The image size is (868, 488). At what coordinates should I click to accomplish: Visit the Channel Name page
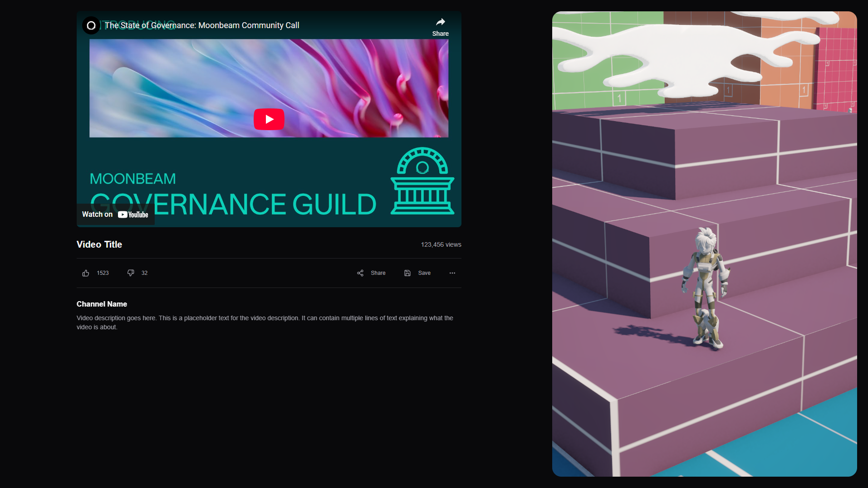pos(102,304)
